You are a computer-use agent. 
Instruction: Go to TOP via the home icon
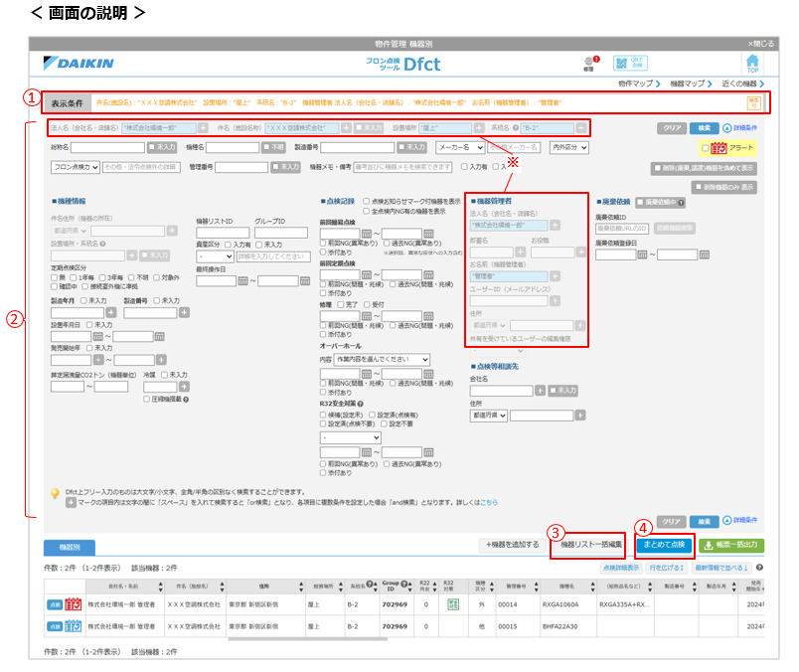[x=752, y=64]
